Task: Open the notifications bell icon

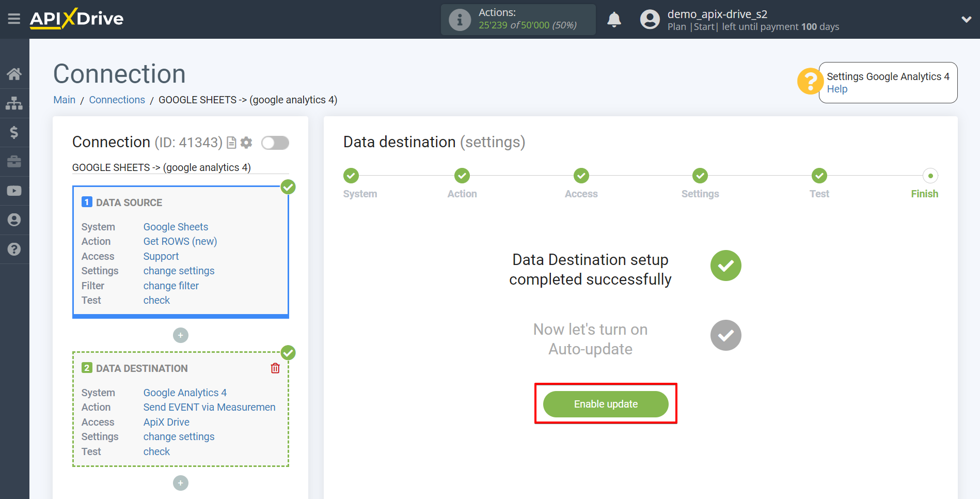Action: (x=614, y=19)
